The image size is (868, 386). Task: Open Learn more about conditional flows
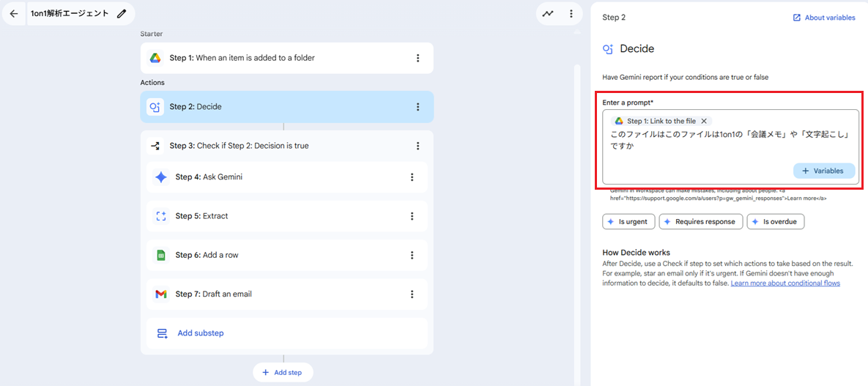[784, 283]
